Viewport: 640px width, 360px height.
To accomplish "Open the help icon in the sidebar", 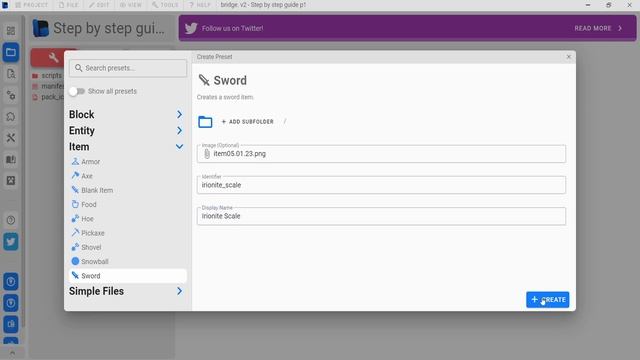I will click(x=11, y=220).
